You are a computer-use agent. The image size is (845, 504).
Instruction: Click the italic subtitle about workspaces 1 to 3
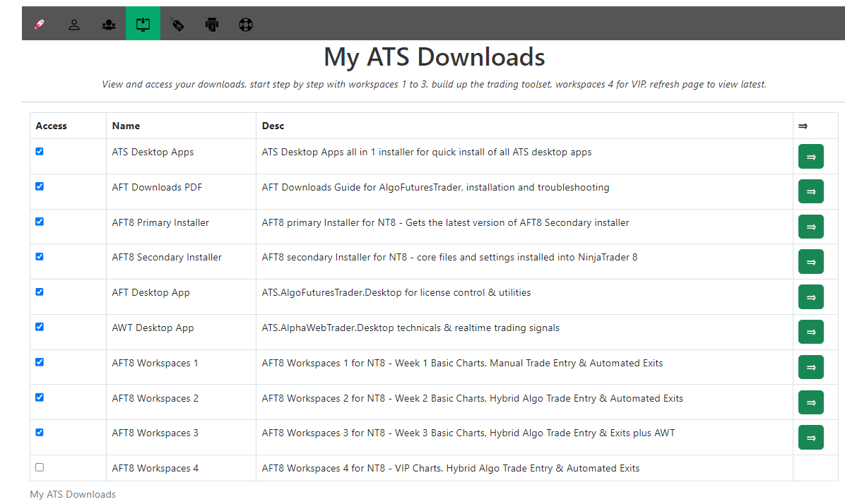tap(434, 85)
